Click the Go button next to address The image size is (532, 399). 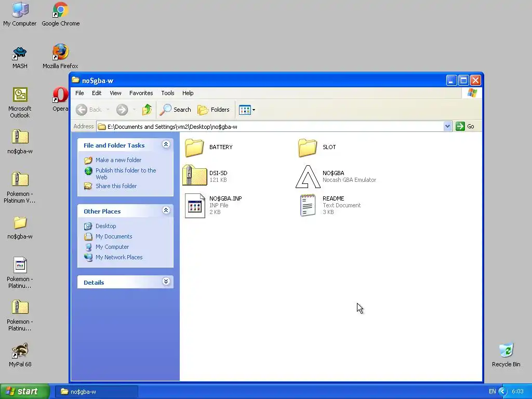coord(465,126)
